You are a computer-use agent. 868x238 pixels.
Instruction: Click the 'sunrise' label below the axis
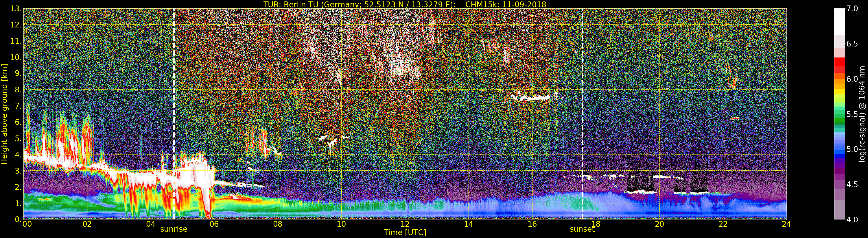pyautogui.click(x=174, y=229)
